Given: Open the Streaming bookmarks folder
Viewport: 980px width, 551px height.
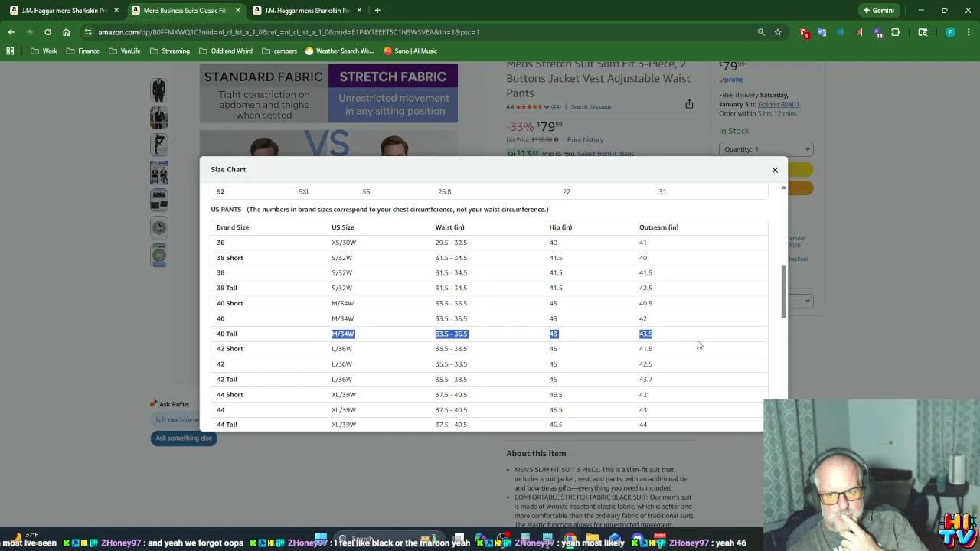Looking at the screenshot, I should [x=169, y=51].
